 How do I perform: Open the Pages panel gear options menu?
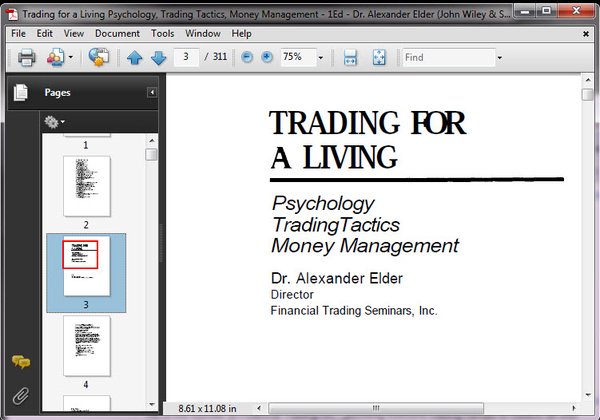click(54, 122)
